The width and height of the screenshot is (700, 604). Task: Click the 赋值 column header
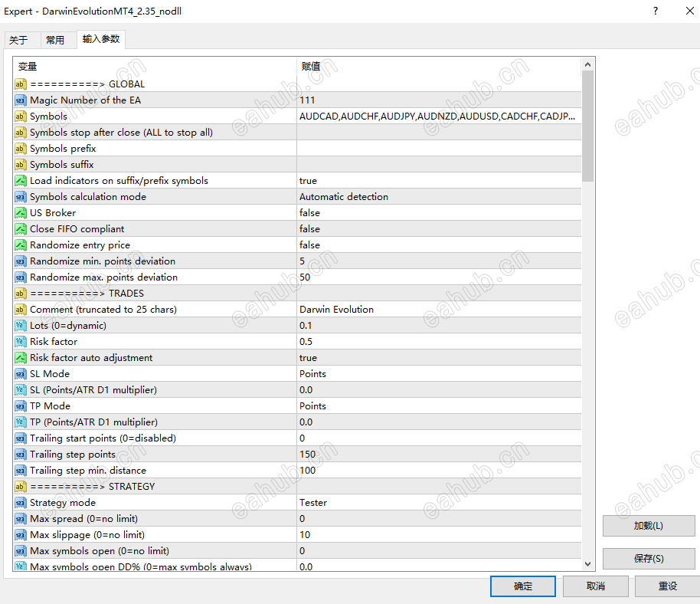tap(440, 67)
